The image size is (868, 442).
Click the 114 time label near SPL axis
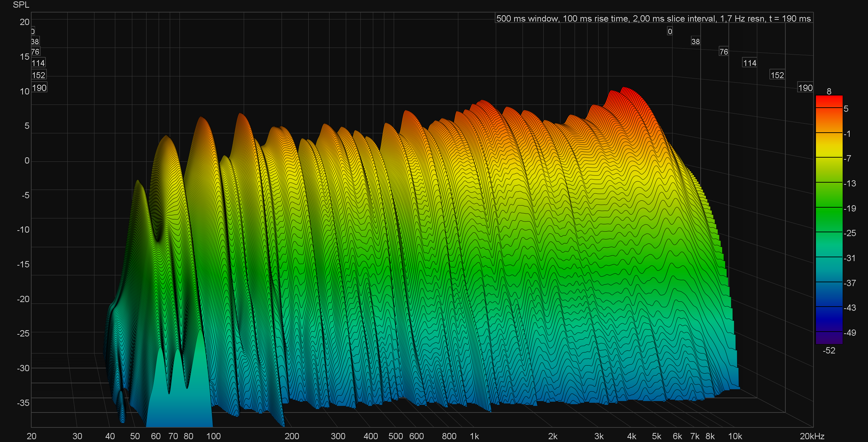(38, 63)
